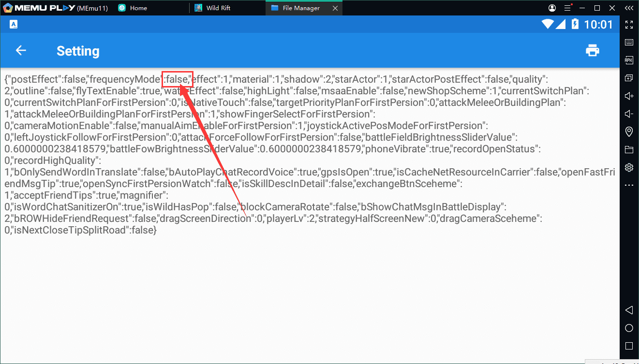The width and height of the screenshot is (639, 364).
Task: Open the user account profile icon
Action: point(552,8)
